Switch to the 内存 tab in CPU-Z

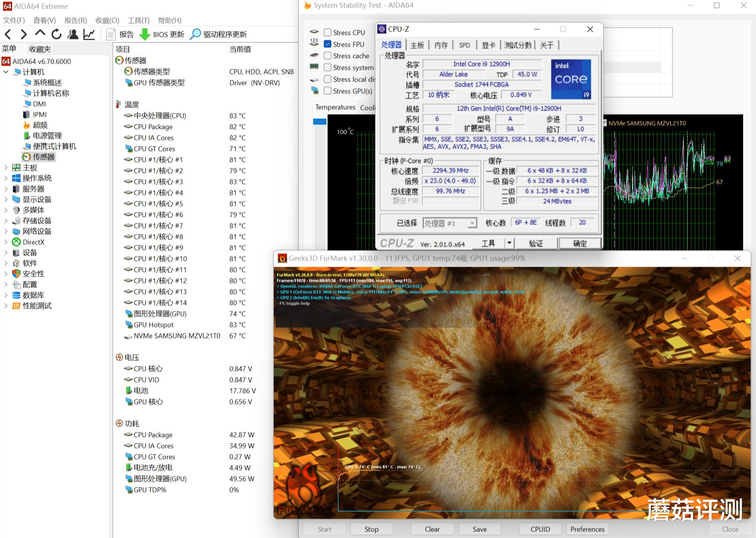point(441,45)
